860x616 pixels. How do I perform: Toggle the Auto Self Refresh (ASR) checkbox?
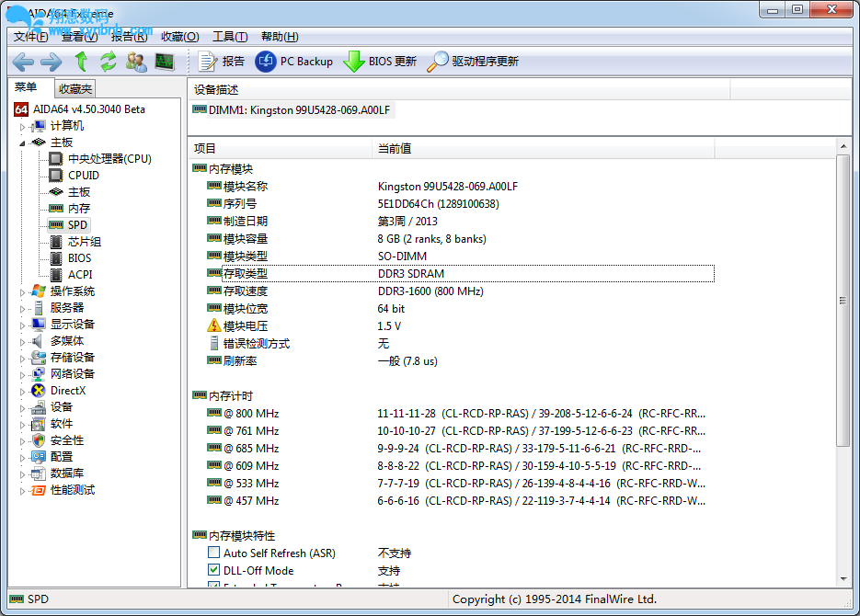[214, 553]
